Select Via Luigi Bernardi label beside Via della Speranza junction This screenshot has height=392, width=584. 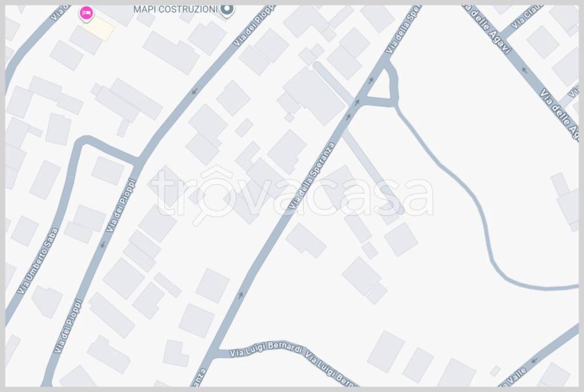(x=266, y=349)
